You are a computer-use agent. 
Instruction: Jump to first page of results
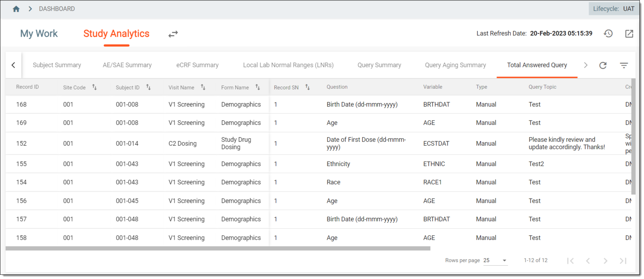(x=570, y=261)
